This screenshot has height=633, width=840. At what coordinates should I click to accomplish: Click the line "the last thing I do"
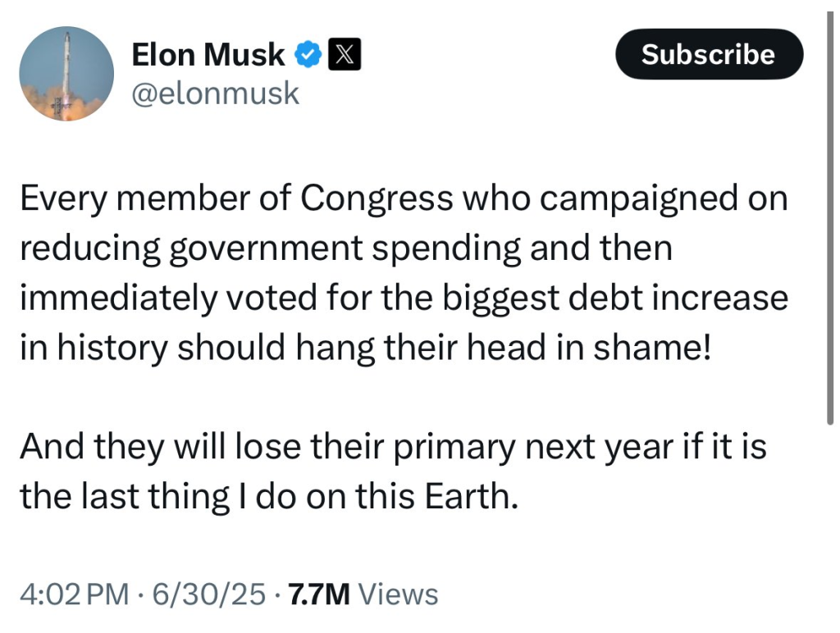pos(269,497)
